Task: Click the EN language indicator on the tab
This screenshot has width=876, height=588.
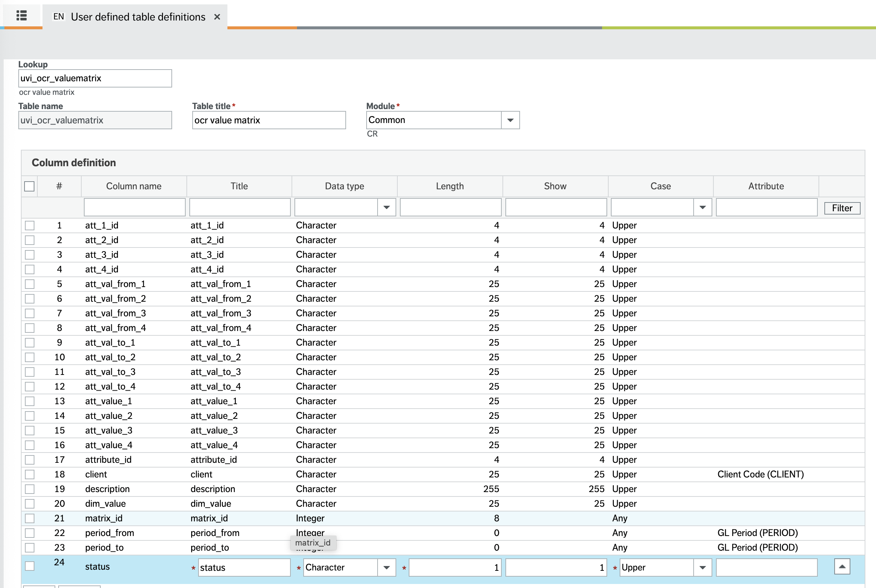Action: pyautogui.click(x=59, y=16)
